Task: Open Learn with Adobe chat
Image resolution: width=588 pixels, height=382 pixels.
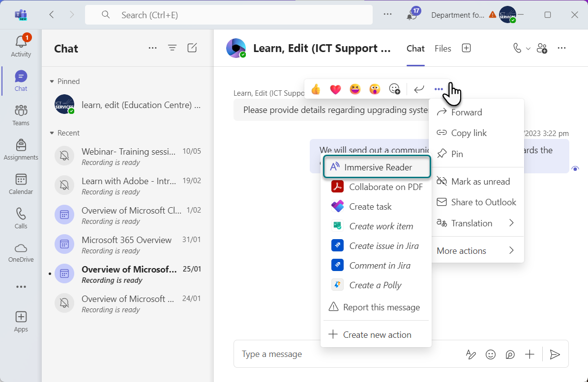Action: point(127,186)
